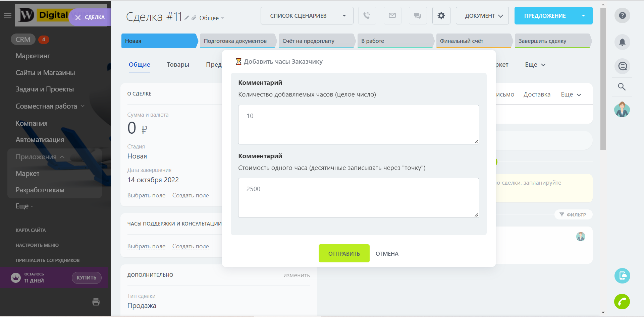This screenshot has width=644, height=317.
Task: Open the Маркетинг menu item
Action: 33,56
